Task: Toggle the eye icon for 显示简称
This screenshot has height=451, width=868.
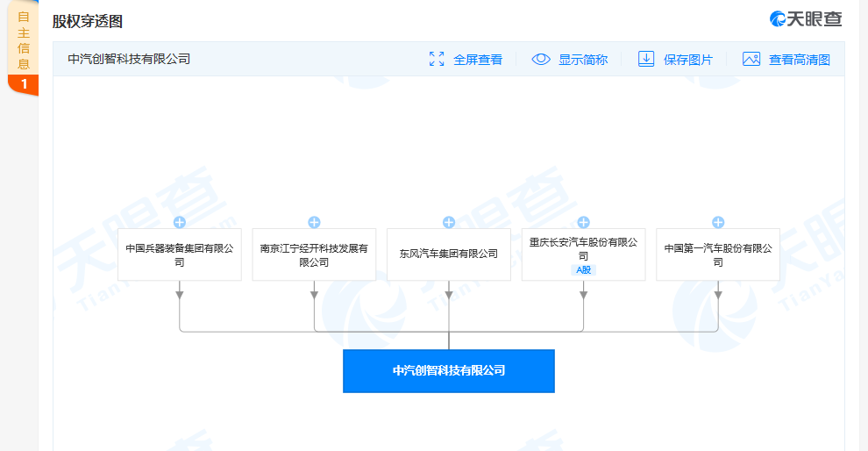Action: pos(541,59)
